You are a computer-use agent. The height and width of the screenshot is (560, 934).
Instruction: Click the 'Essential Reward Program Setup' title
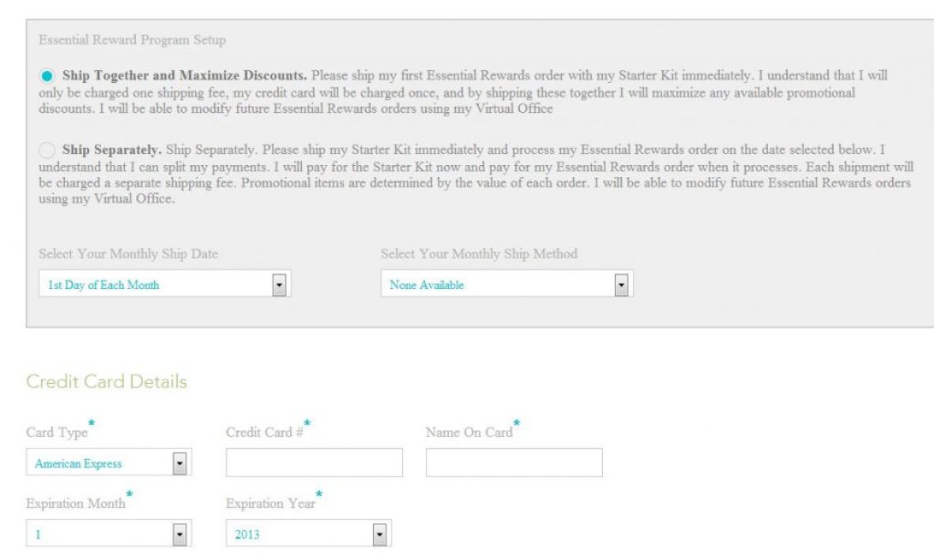point(132,40)
